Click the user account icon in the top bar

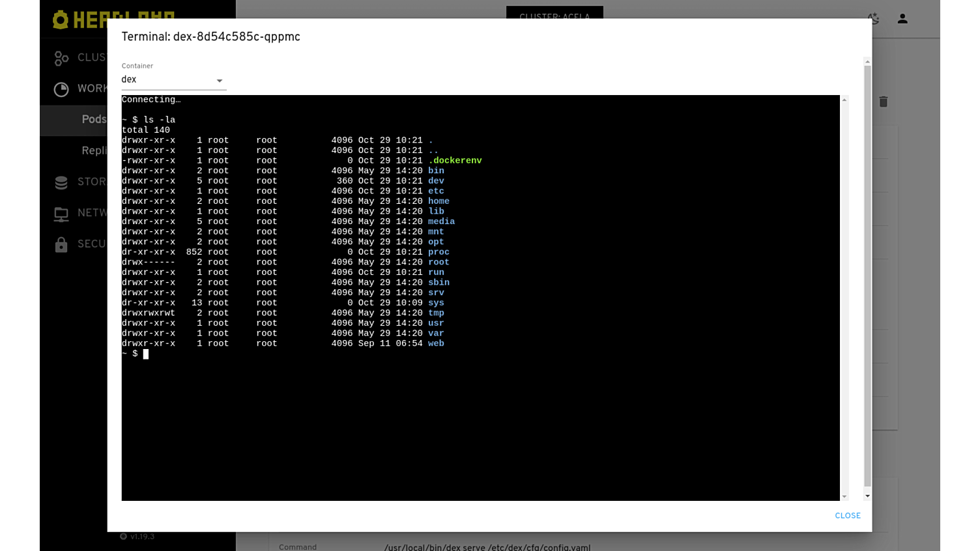(x=902, y=19)
